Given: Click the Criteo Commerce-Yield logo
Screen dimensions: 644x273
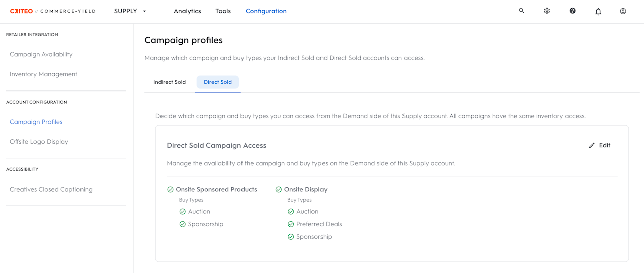Looking at the screenshot, I should [x=52, y=11].
